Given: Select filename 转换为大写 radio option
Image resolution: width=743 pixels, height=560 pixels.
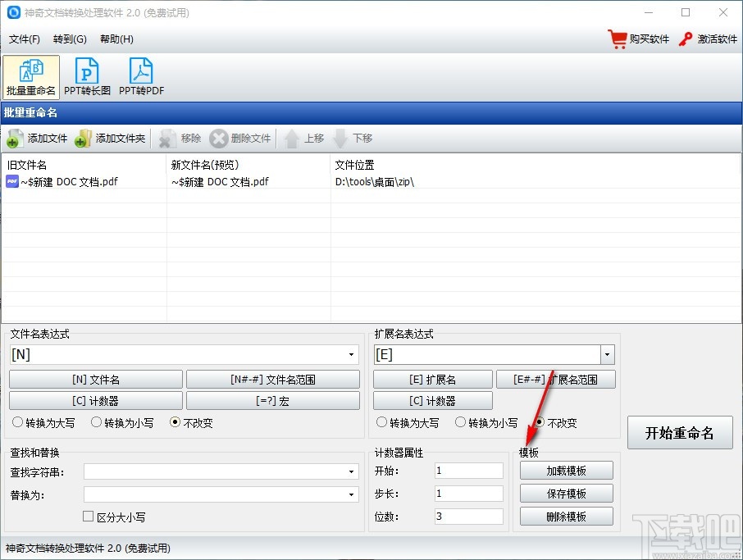Looking at the screenshot, I should (17, 422).
